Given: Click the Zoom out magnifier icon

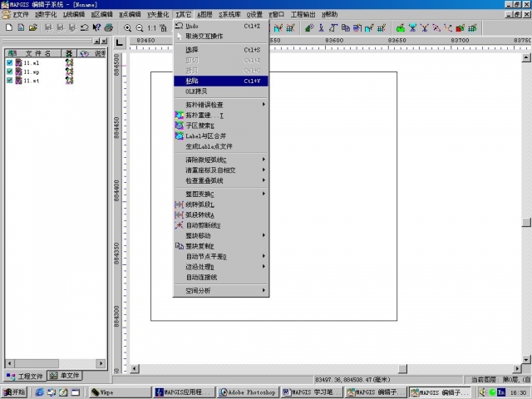Looking at the screenshot, I should [x=140, y=27].
